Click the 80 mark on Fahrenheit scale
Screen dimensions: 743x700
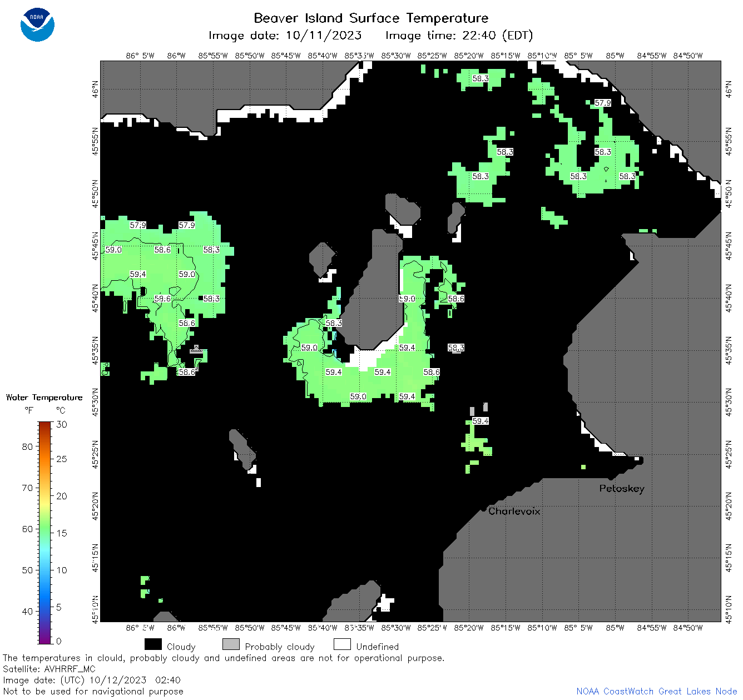point(27,446)
